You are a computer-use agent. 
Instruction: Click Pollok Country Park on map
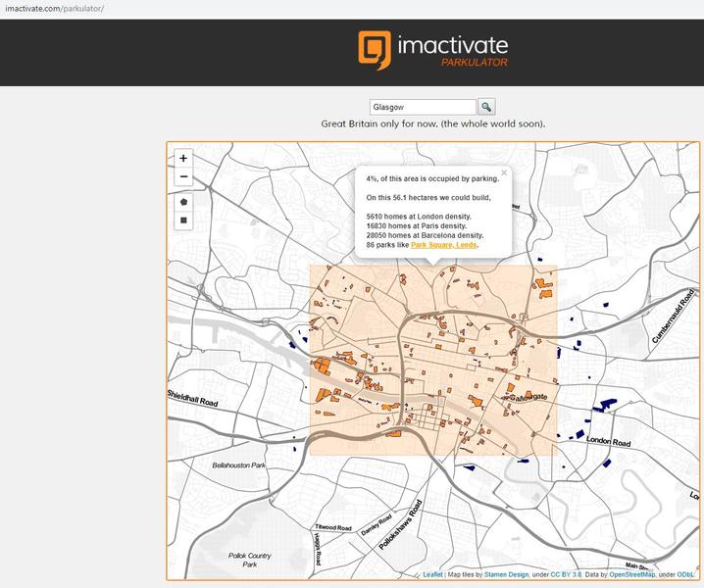250,560
